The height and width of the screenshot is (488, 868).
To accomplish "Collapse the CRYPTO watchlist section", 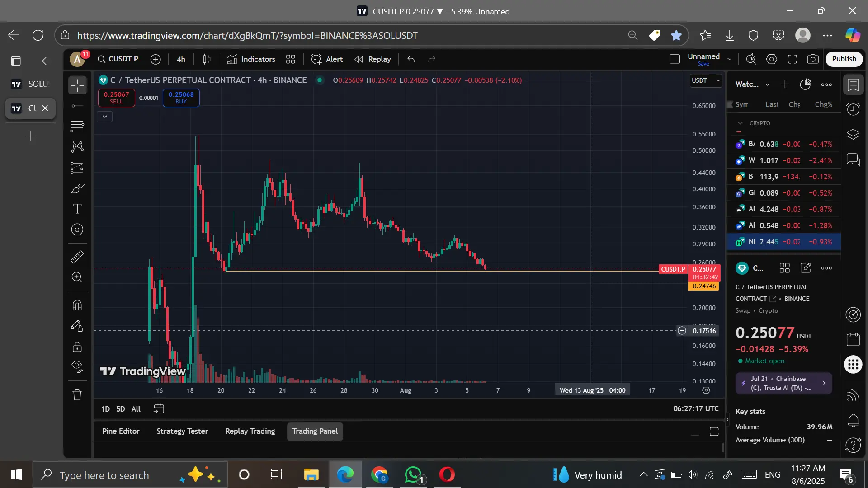I will click(740, 123).
